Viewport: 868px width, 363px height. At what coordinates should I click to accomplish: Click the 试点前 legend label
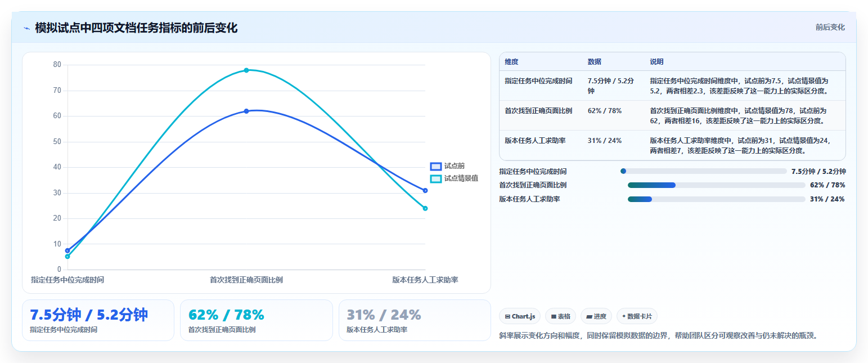(454, 167)
